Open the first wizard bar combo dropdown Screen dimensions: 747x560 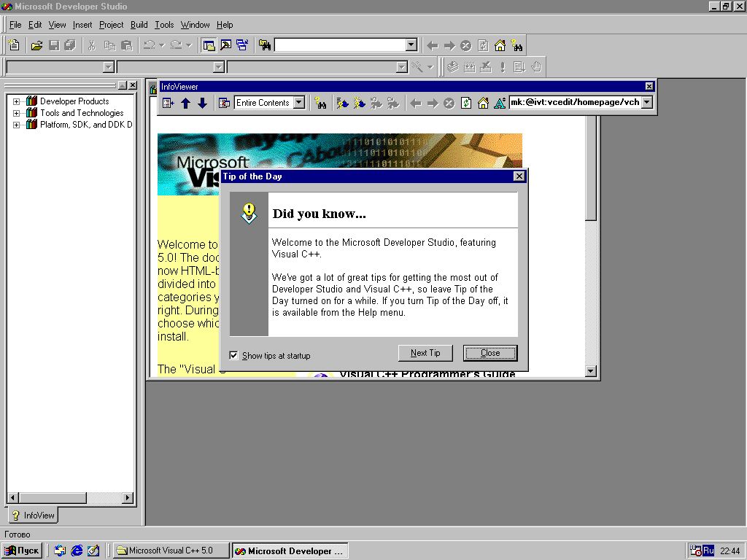[x=109, y=67]
